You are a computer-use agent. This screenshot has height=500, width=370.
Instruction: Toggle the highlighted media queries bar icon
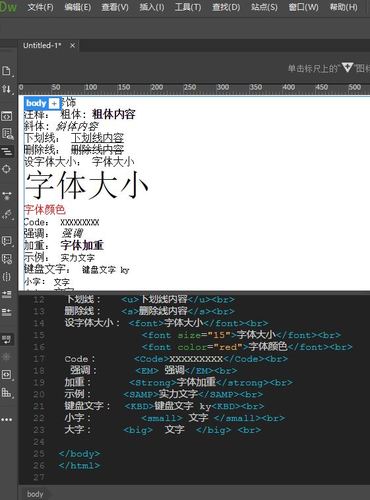6,151
